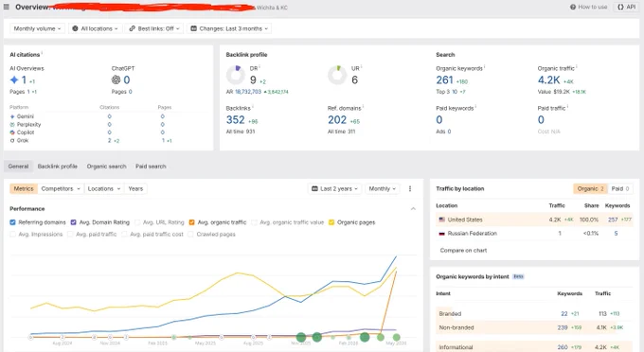The width and height of the screenshot is (644, 352).
Task: Click the Beta badge near keywords by intent
Action: [518, 276]
